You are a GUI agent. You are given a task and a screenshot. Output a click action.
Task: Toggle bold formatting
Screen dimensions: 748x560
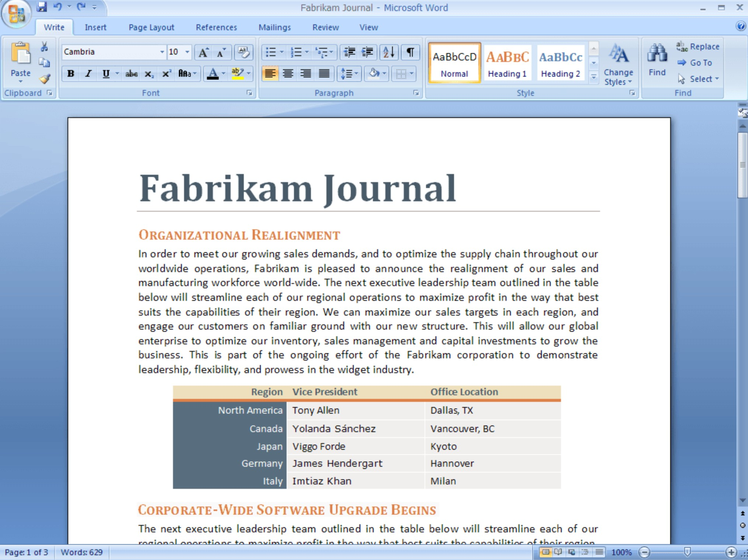[x=70, y=74]
